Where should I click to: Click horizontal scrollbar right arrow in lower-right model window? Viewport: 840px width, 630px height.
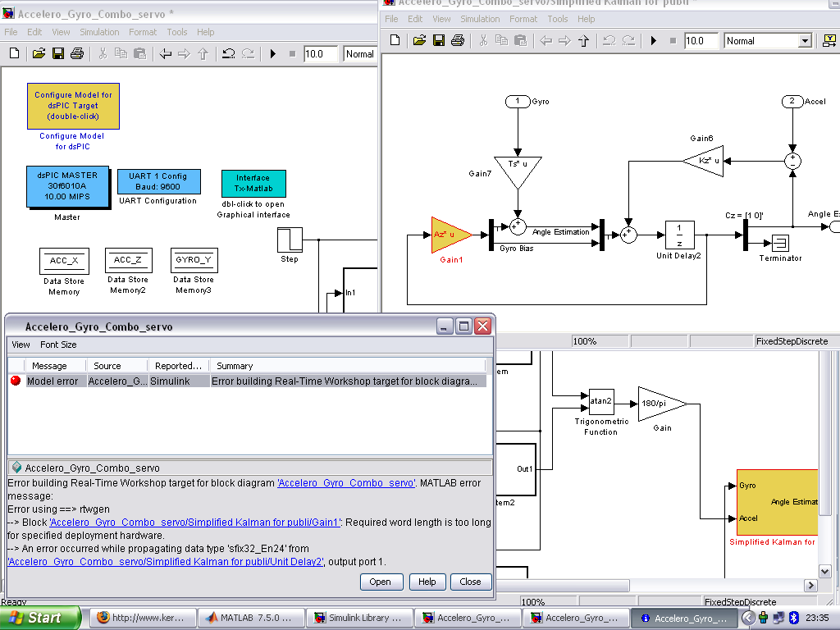click(x=810, y=585)
